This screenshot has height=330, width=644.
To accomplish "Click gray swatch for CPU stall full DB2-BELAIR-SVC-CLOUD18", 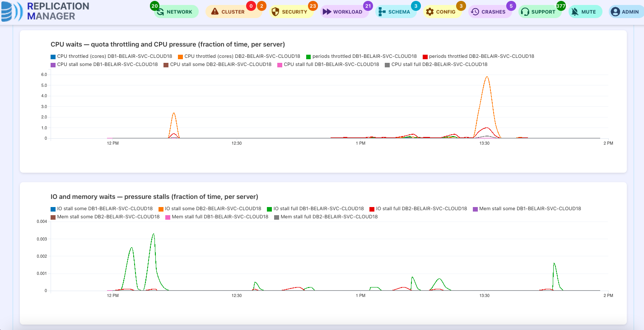I will click(x=387, y=65).
